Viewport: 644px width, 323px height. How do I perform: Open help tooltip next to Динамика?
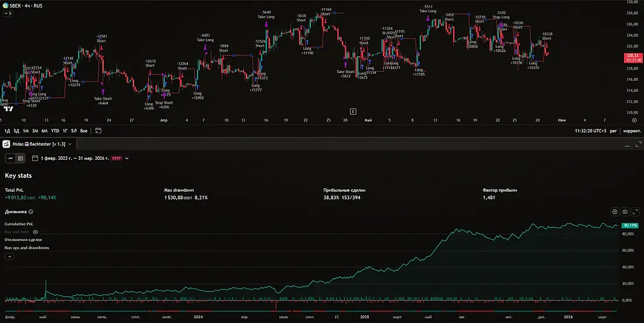click(x=31, y=212)
